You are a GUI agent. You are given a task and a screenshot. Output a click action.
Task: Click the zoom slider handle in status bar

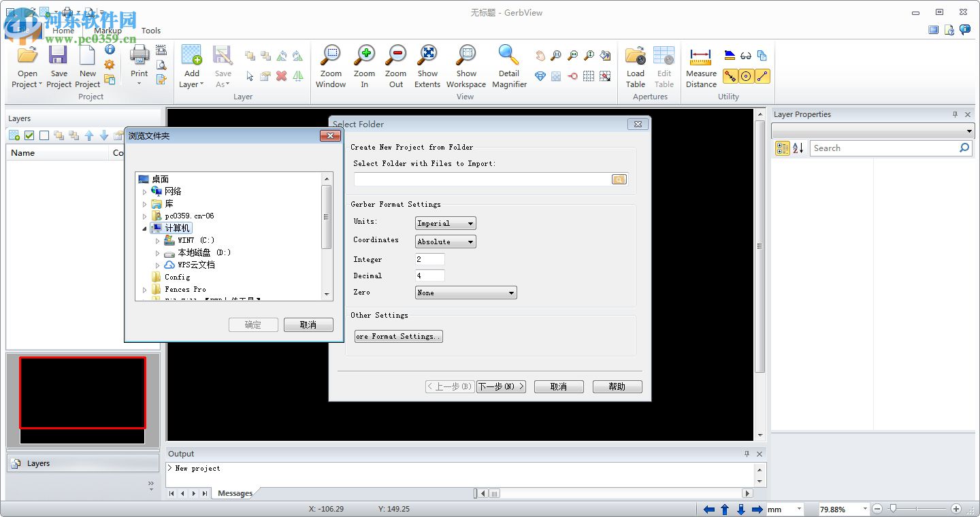coord(893,508)
